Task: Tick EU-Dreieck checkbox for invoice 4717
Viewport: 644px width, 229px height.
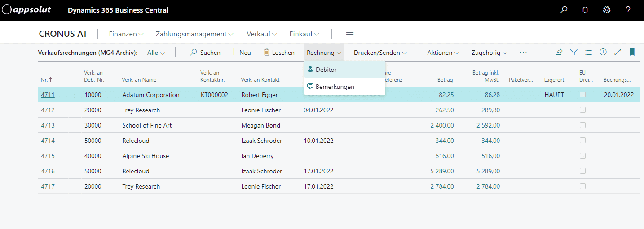Action: click(x=582, y=186)
